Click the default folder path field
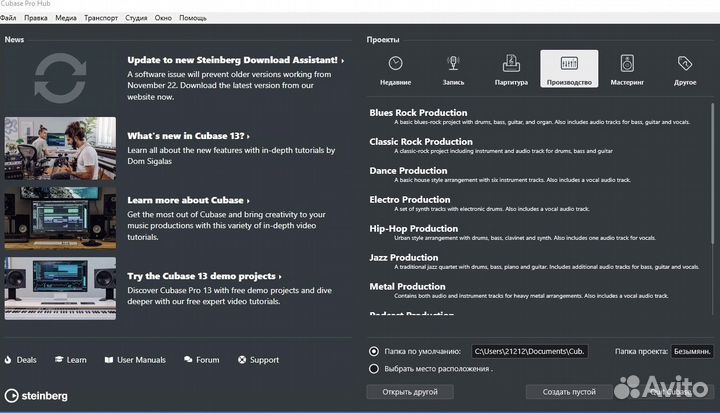Image resolution: width=720 pixels, height=413 pixels. click(x=529, y=351)
